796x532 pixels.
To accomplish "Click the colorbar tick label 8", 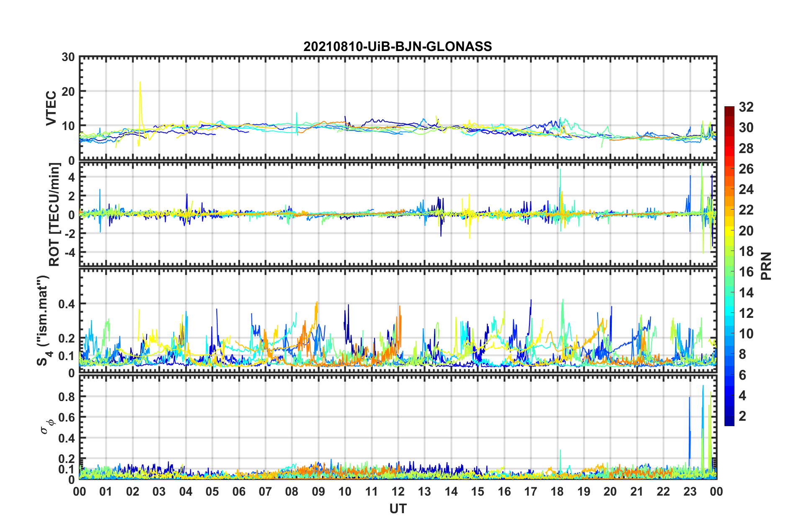I will point(742,354).
